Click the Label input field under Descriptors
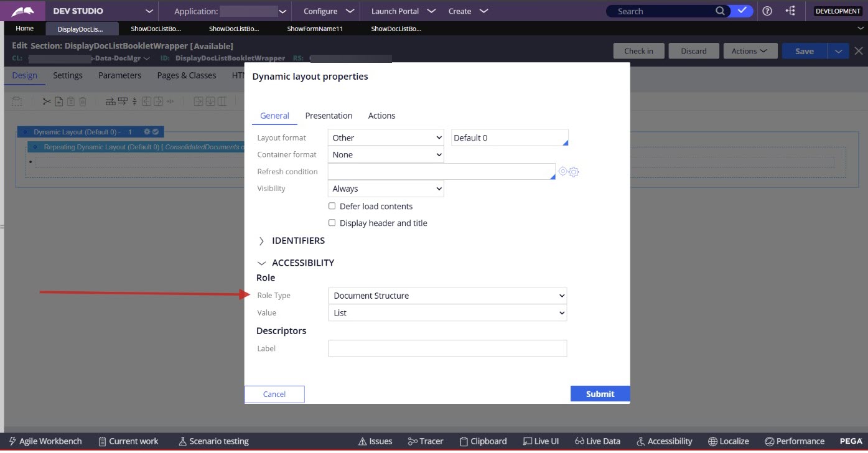 tap(447, 348)
